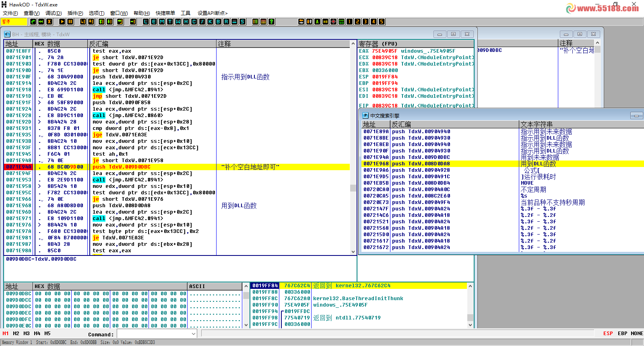Switch to M4 memory window toggle

pos(37,334)
